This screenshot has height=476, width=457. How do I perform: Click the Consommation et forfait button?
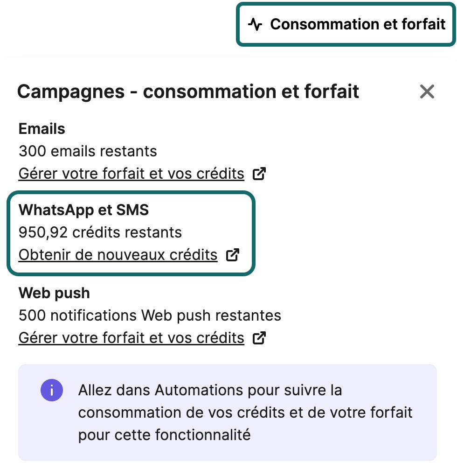click(345, 24)
